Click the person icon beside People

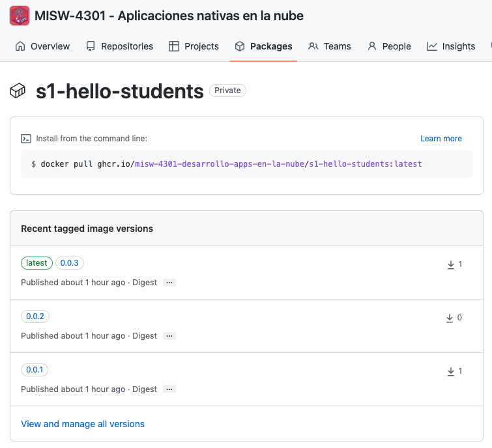(372, 46)
